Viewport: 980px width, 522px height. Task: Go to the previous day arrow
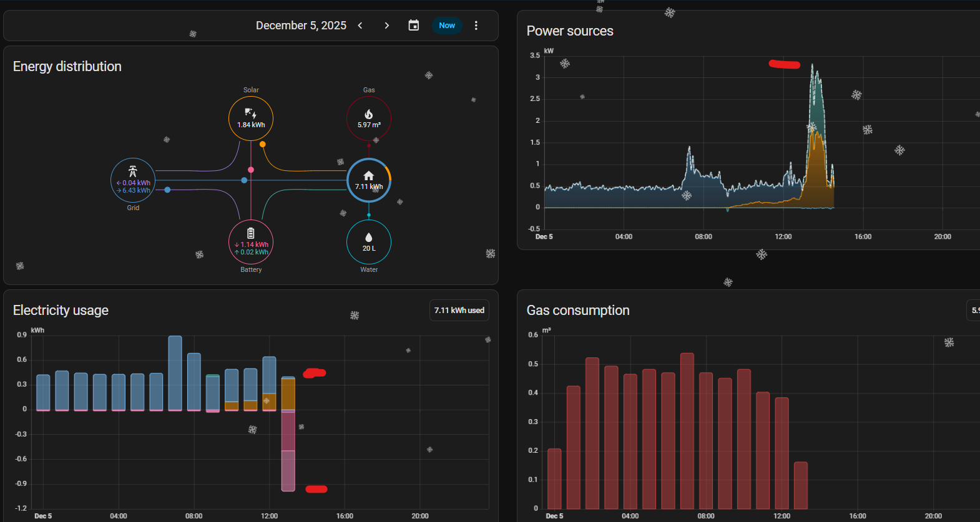click(x=360, y=26)
